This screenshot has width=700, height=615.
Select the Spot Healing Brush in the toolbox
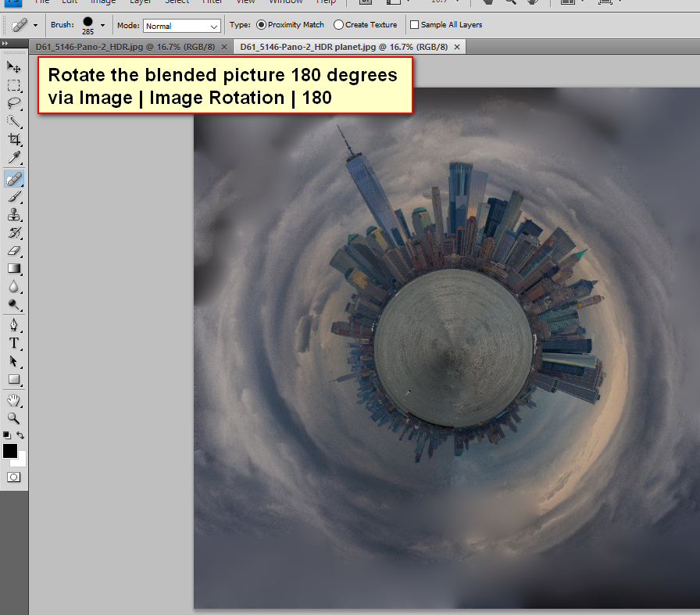(x=14, y=179)
